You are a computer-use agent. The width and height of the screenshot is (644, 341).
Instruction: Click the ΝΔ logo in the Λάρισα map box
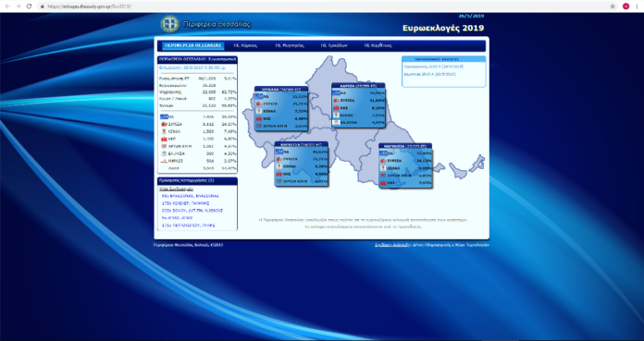click(x=336, y=93)
